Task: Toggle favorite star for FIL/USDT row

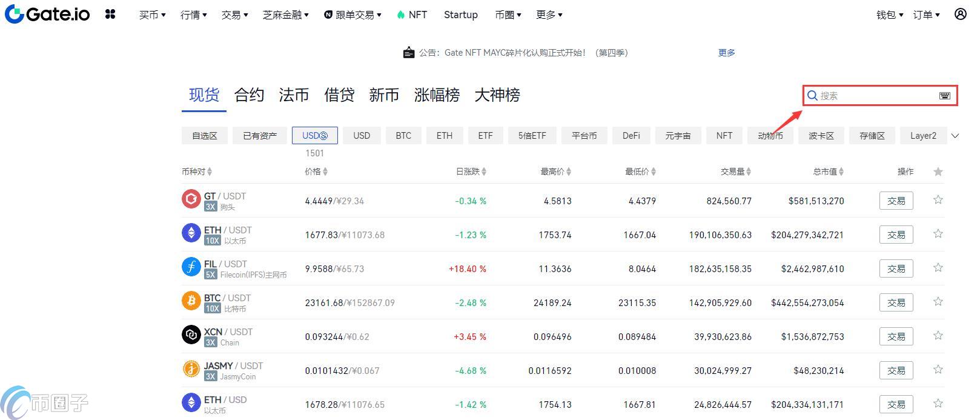Action: [938, 268]
